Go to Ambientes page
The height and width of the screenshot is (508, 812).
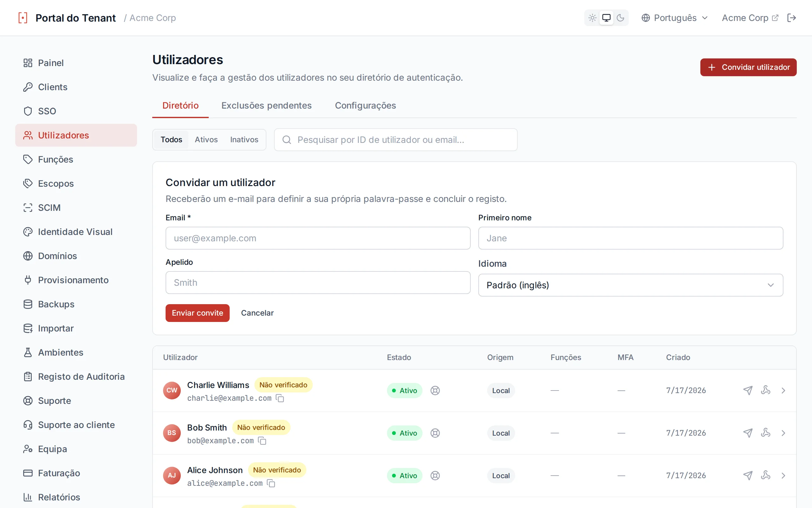click(76, 352)
